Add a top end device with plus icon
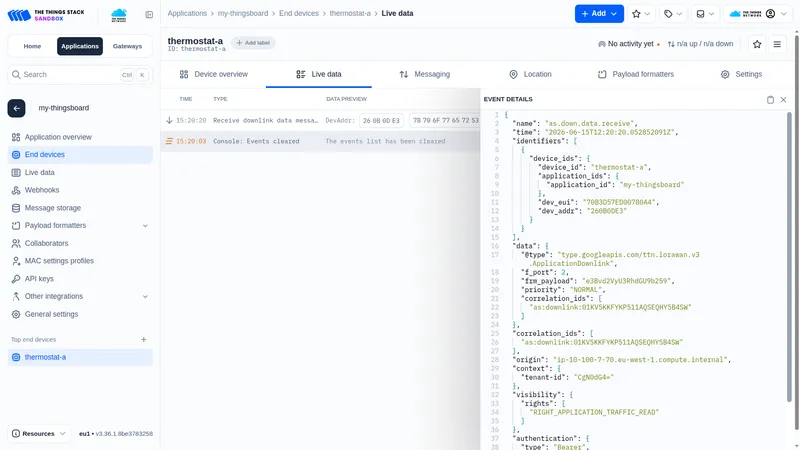 [144, 340]
